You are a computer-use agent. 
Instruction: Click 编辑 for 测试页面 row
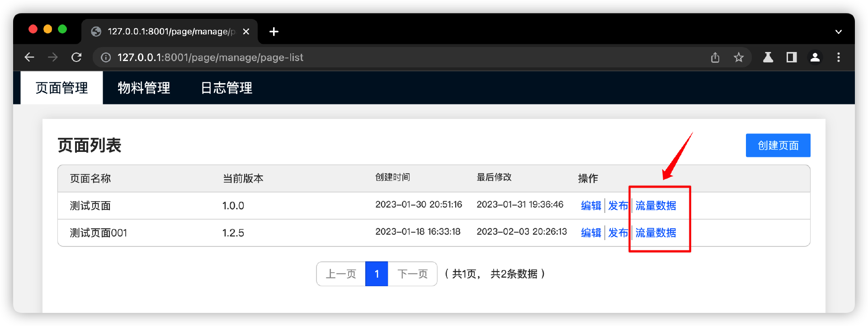(591, 206)
